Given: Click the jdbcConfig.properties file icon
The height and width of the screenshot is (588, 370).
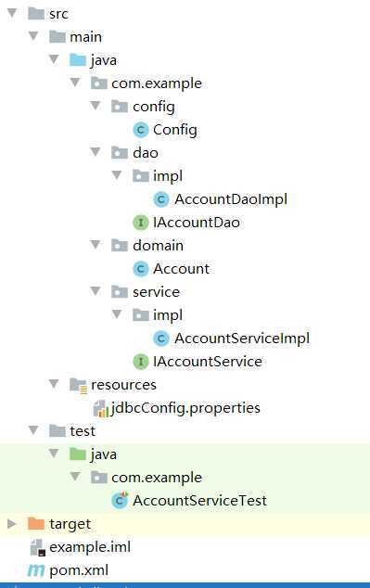Looking at the screenshot, I should [100, 408].
